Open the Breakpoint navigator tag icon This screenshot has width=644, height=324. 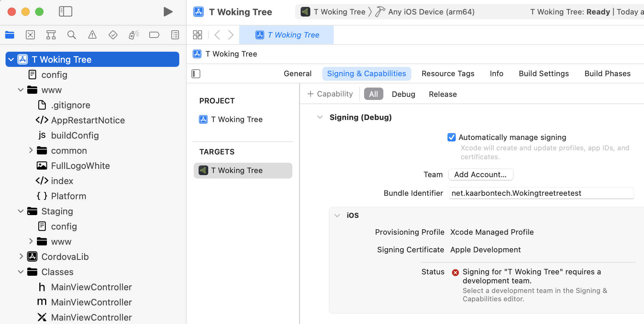pos(154,34)
